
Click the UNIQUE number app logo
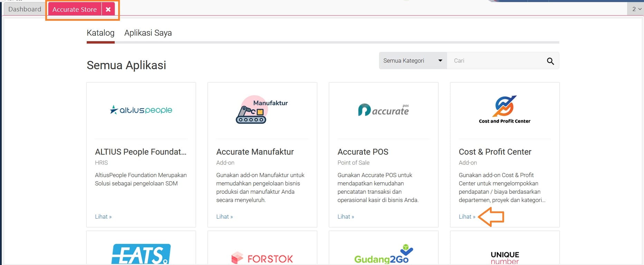coord(505,258)
